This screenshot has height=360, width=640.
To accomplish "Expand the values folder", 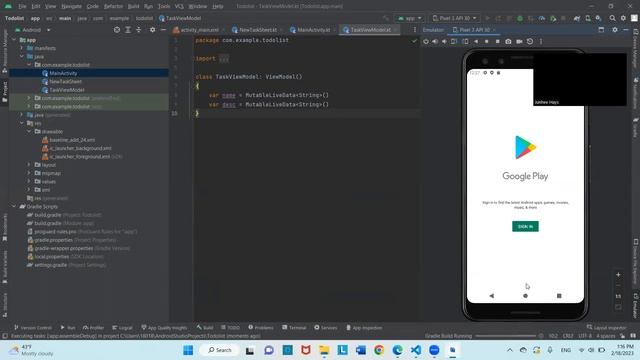I will [29, 181].
